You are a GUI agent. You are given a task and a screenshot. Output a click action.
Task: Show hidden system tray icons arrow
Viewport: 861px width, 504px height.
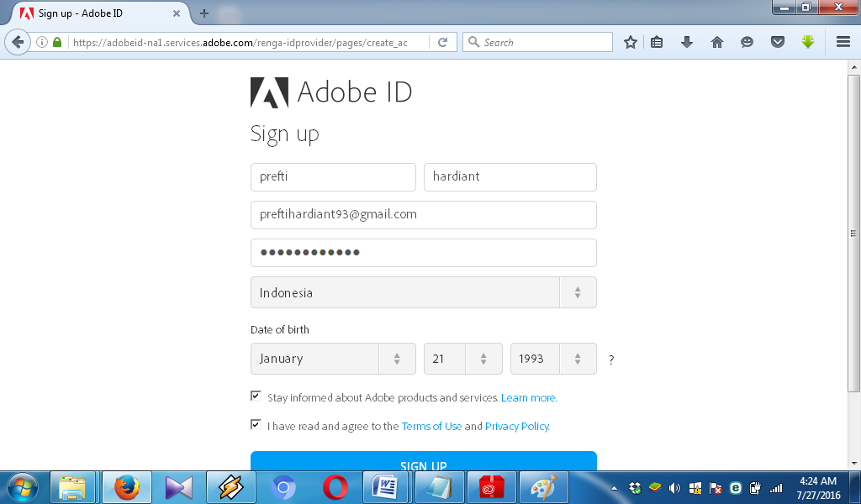[614, 488]
